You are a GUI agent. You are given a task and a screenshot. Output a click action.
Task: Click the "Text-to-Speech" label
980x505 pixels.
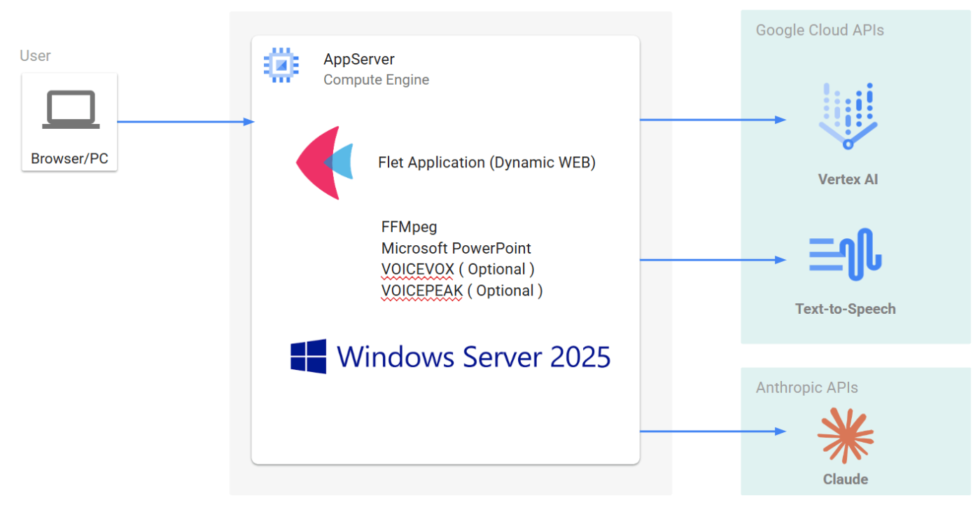[846, 309]
